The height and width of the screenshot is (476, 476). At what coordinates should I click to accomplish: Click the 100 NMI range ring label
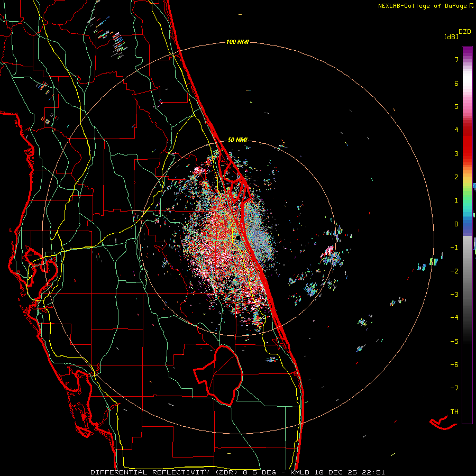tap(237, 42)
